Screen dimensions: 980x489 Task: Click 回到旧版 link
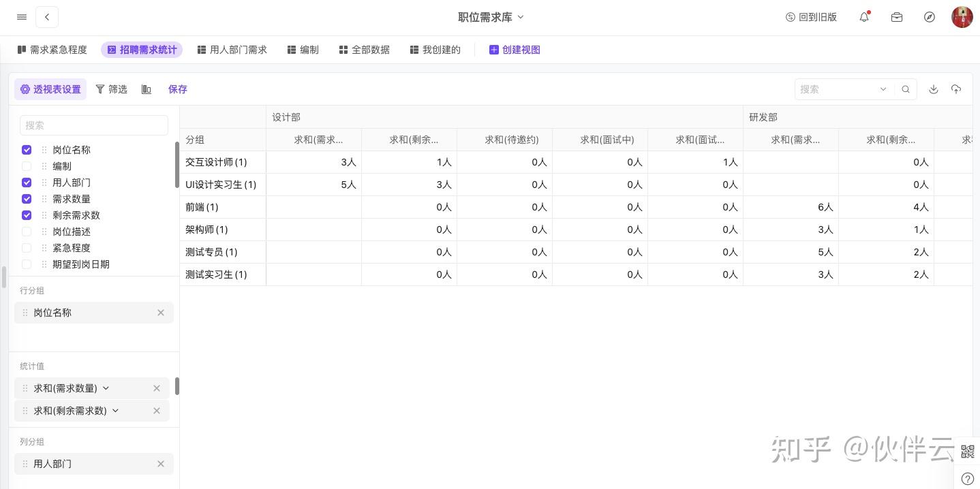(811, 17)
